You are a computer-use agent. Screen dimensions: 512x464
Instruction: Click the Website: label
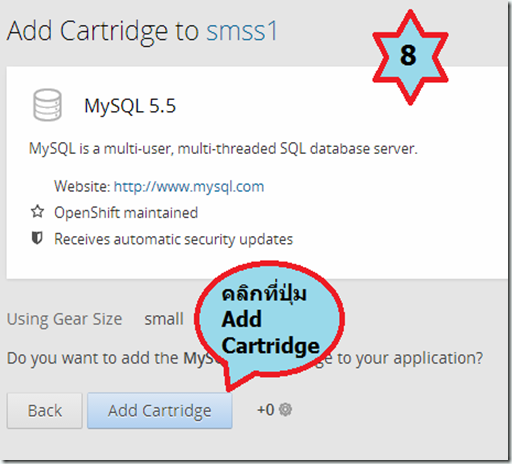click(82, 186)
